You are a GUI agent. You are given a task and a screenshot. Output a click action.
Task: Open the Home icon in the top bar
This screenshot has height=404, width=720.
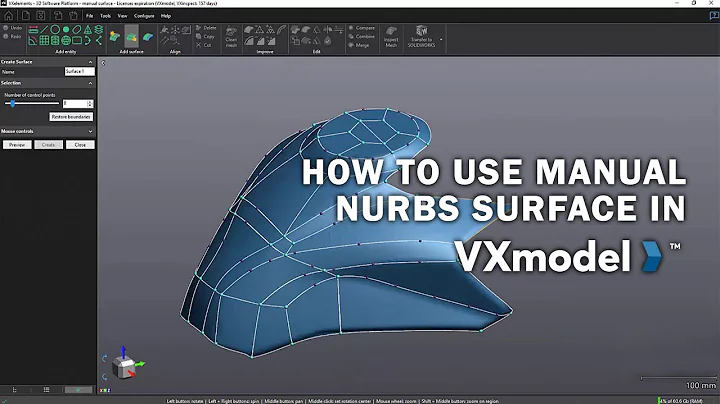[9, 16]
